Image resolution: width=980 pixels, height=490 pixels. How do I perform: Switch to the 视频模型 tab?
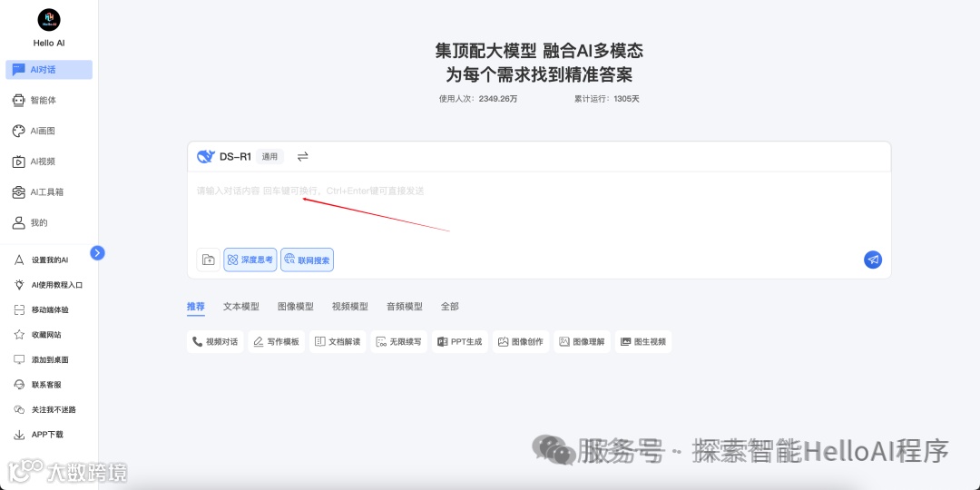point(350,307)
